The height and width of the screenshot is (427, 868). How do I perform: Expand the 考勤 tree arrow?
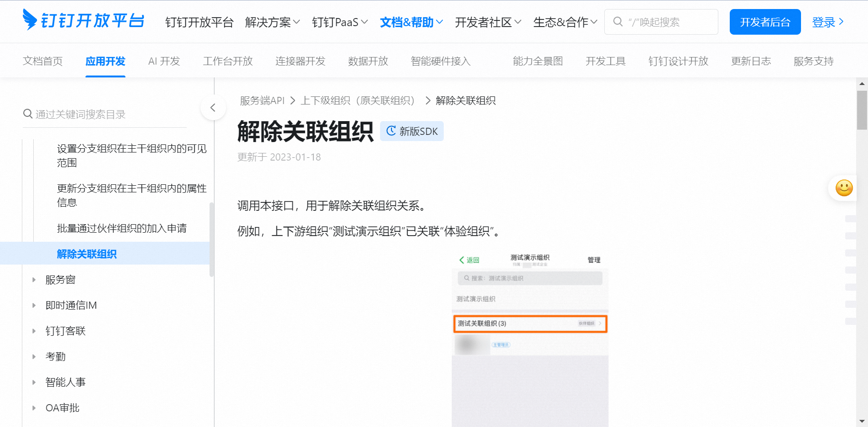click(x=34, y=357)
